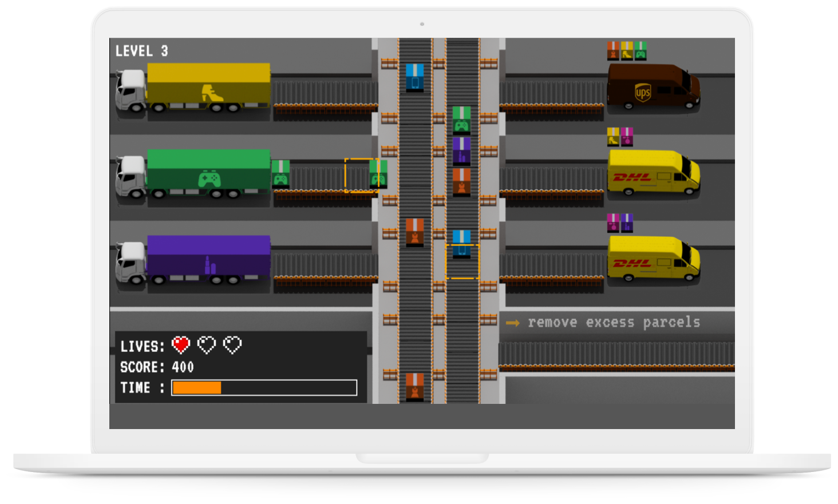The height and width of the screenshot is (504, 838).
Task: Click the DHL van with shoe and perfume orders
Action: 653,173
